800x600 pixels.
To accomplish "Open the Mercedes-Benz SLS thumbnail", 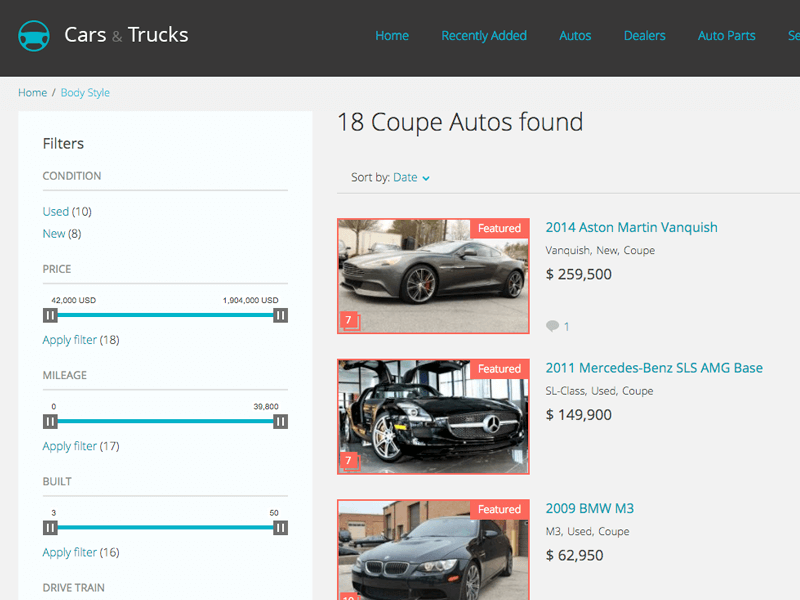I will tap(433, 416).
